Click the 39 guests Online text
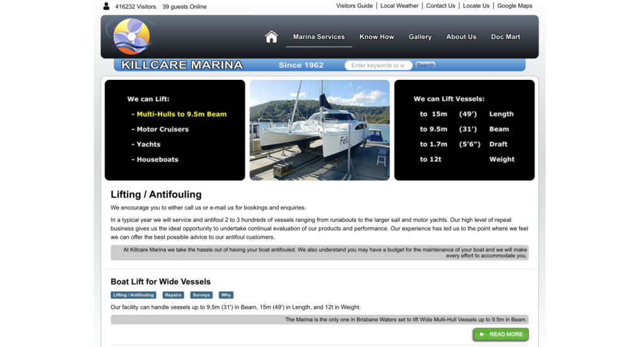This screenshot has width=644, height=347. pos(184,6)
